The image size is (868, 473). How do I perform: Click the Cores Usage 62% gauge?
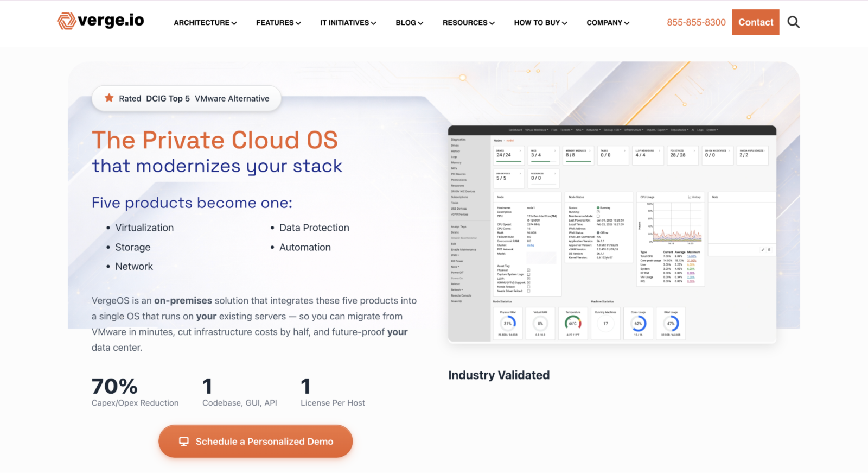point(639,323)
